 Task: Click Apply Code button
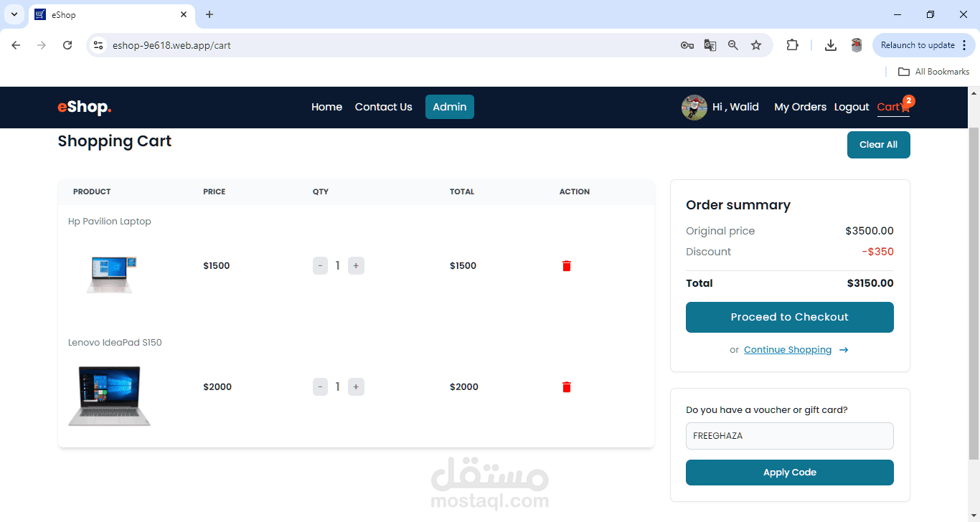tap(790, 473)
